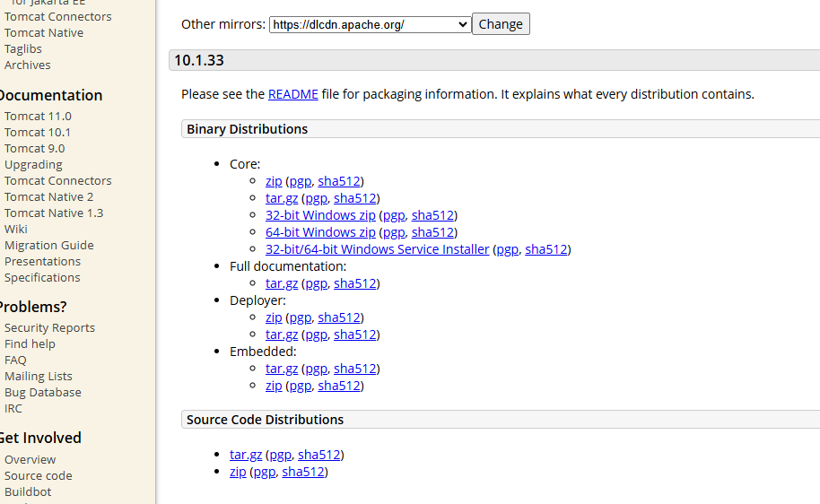Download the source code tar.gz
Image resolution: width=820 pixels, height=504 pixels.
(246, 455)
